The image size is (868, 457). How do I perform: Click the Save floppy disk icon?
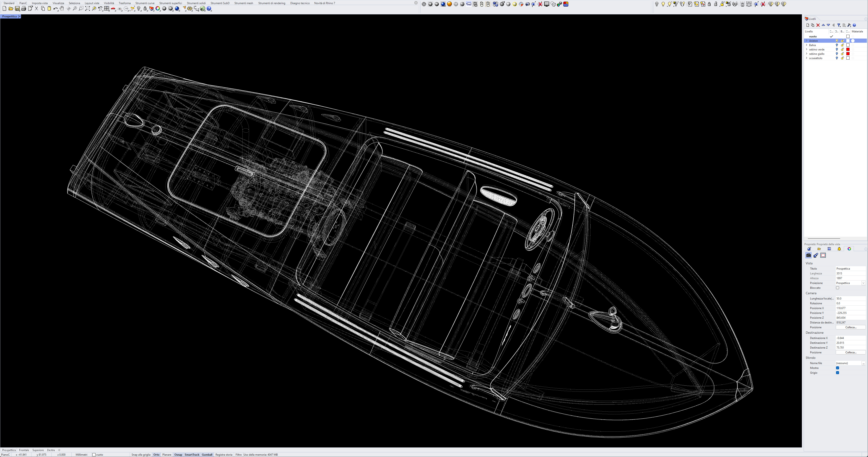point(17,9)
